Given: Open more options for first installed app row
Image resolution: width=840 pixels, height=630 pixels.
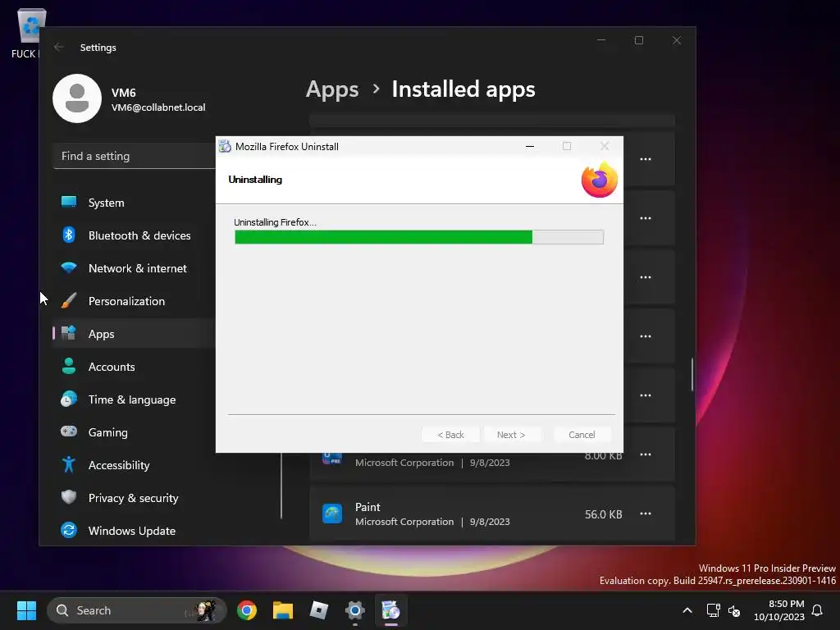Looking at the screenshot, I should (646, 159).
